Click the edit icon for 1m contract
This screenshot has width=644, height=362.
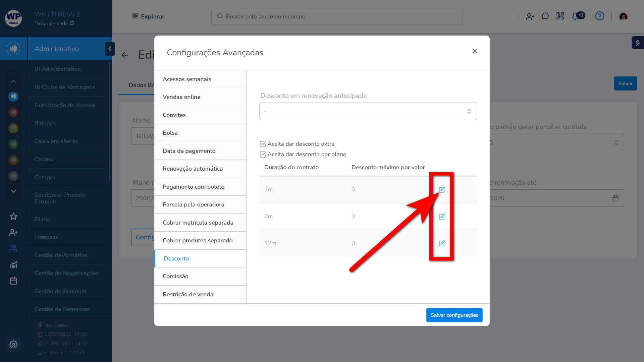pyautogui.click(x=442, y=190)
